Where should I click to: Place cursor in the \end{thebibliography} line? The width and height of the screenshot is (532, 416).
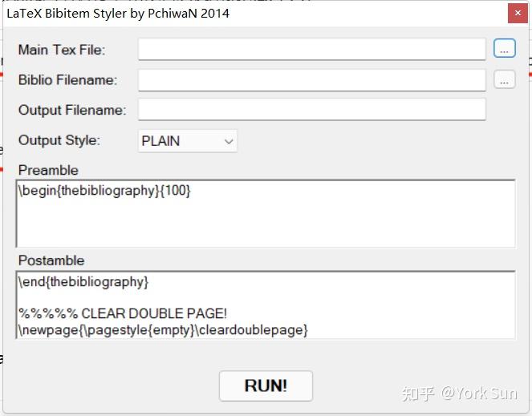pyautogui.click(x=83, y=281)
